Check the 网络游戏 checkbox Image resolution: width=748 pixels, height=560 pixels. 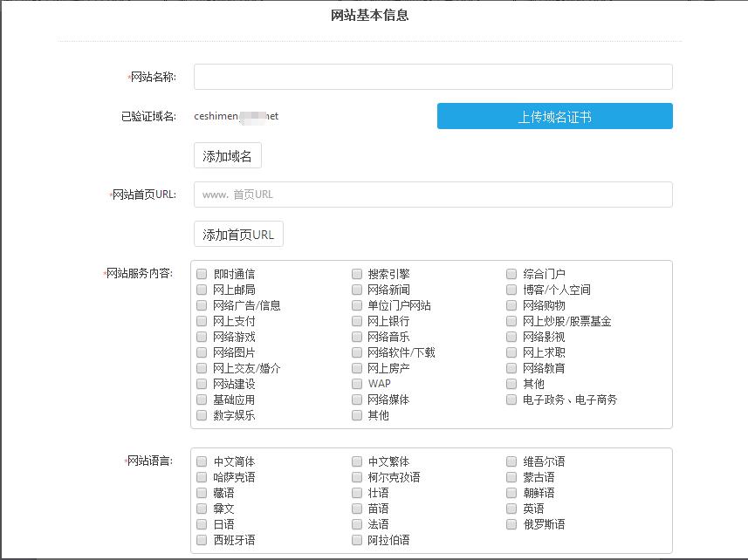202,337
